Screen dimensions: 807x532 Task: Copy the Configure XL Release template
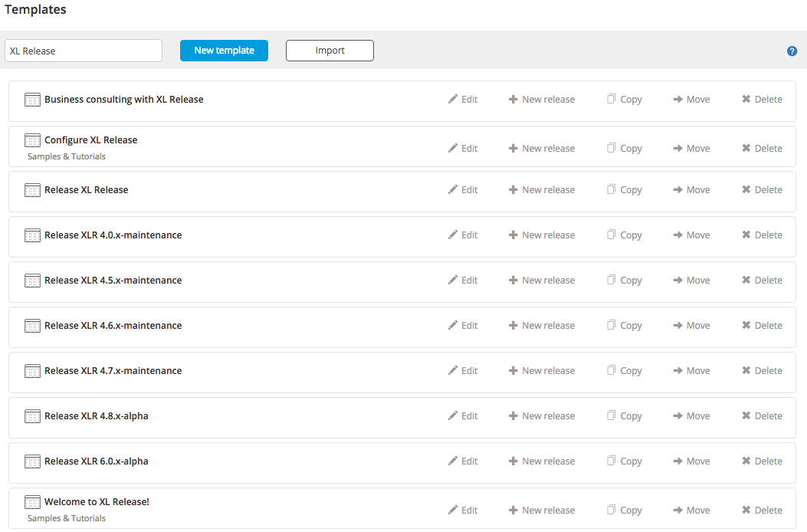pyautogui.click(x=625, y=148)
